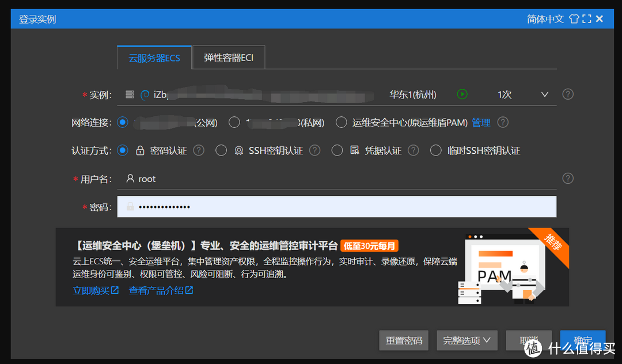The width and height of the screenshot is (622, 364).
Task: Open the theme skin icon in the title bar
Action: click(574, 18)
